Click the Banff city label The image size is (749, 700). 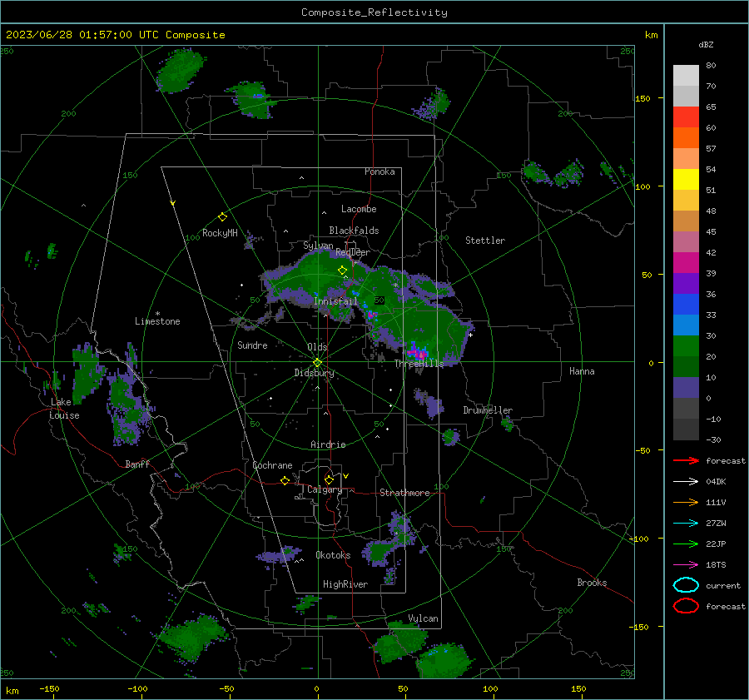click(x=137, y=464)
